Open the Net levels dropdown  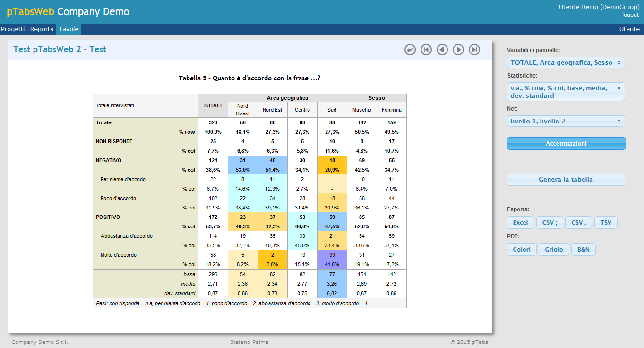coord(566,121)
